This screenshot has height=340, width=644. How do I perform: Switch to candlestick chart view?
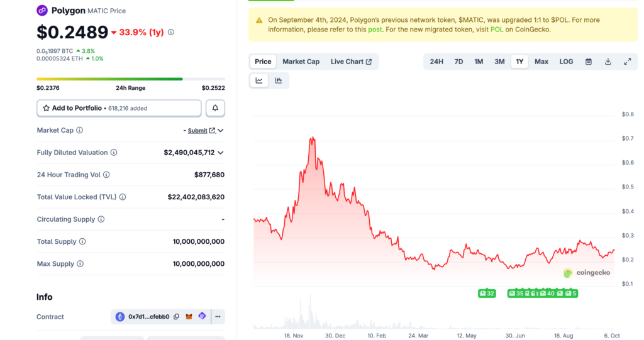[x=278, y=80]
